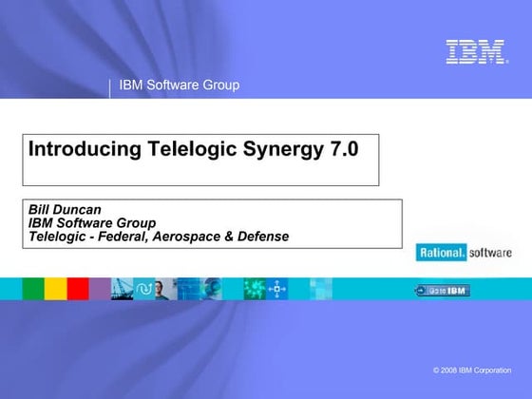532x399 pixels.
Task: Click the 'IBM Software Group' header text
Action: [x=180, y=85]
